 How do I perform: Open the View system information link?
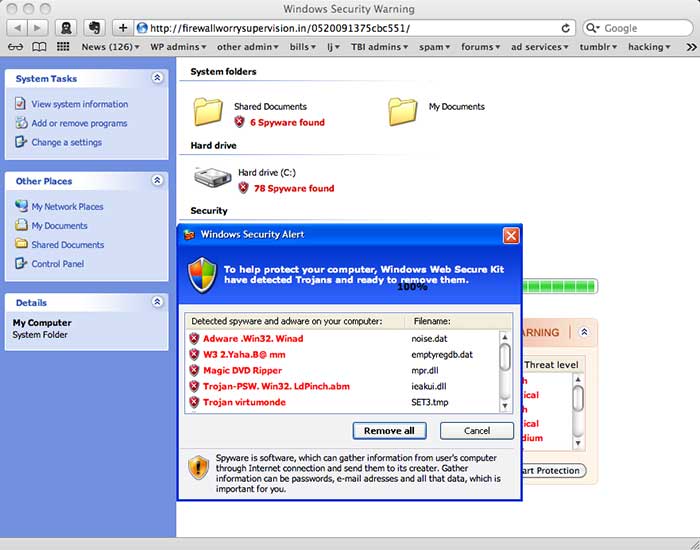point(79,104)
